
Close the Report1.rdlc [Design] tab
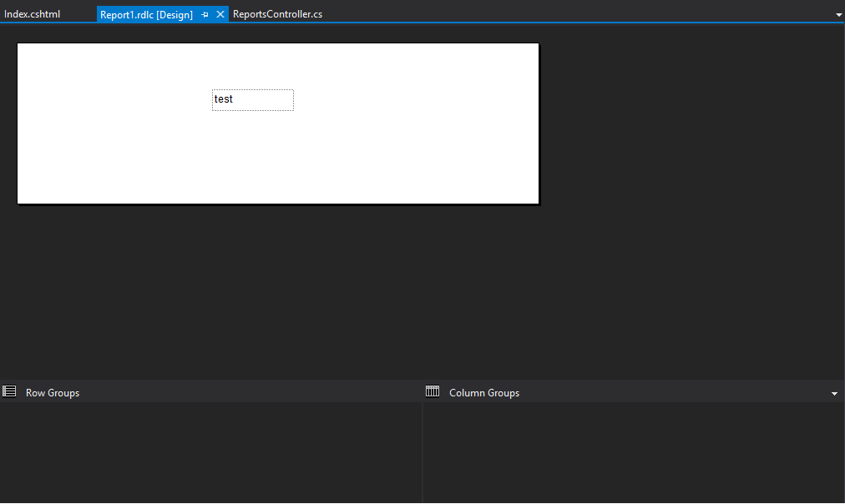click(220, 14)
